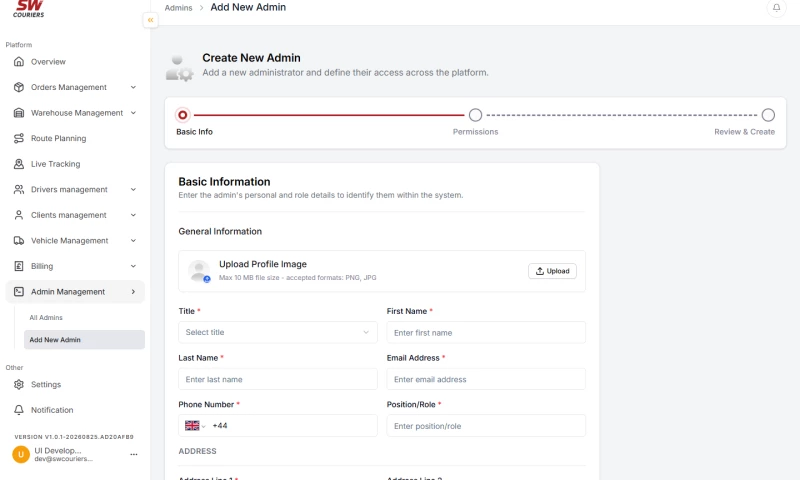Screen dimensions: 800x480
Task: Click the Upload button
Action: coord(552,271)
